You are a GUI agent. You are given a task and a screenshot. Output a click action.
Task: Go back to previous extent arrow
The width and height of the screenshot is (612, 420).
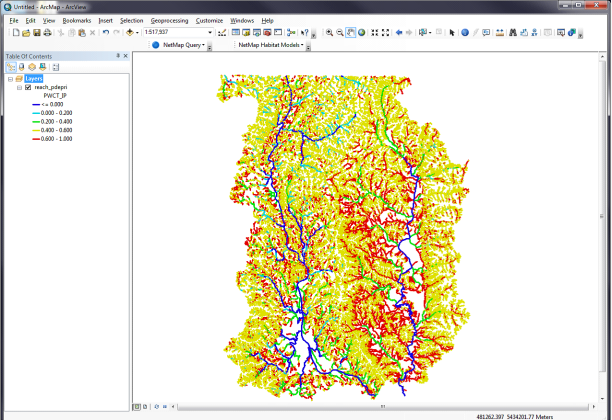click(399, 32)
